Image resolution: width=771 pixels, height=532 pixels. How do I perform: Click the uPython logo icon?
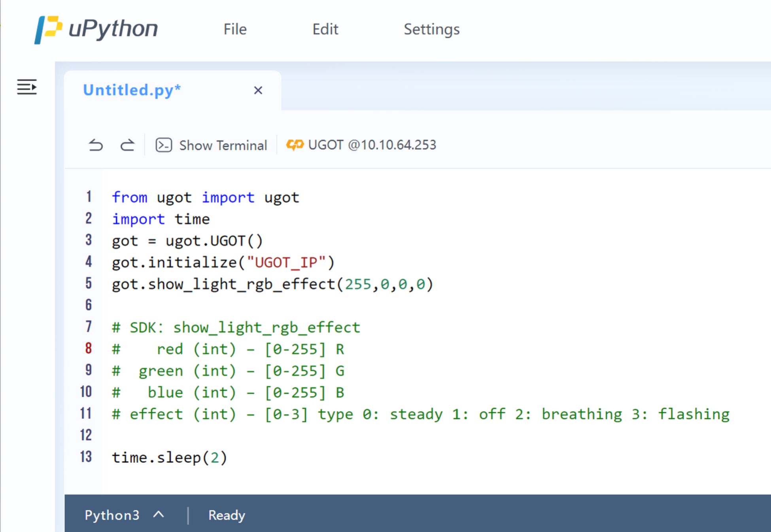click(48, 30)
